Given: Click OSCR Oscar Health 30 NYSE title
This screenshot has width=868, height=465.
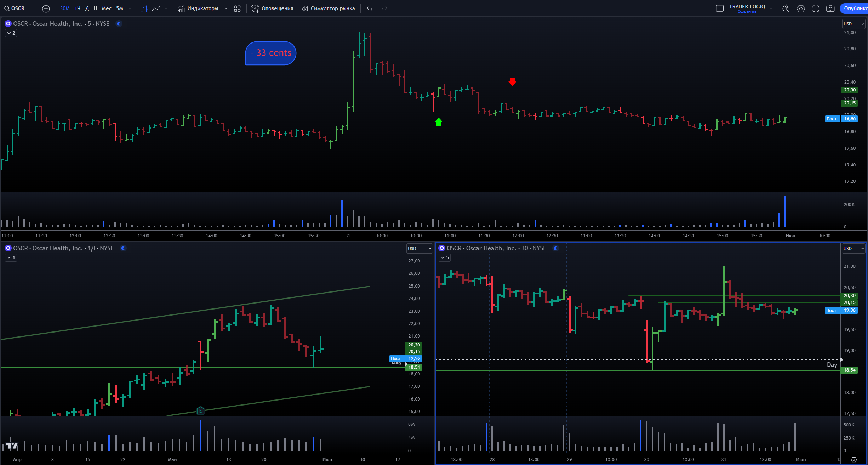Looking at the screenshot, I should click(496, 248).
